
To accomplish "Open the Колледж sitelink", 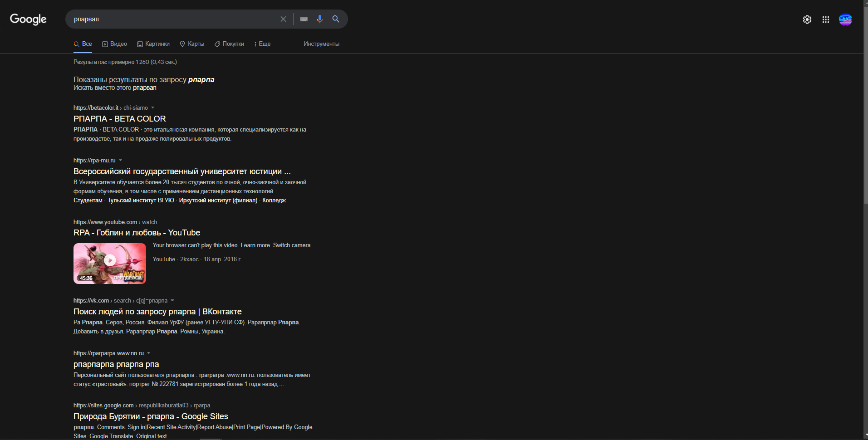I will [x=274, y=200].
